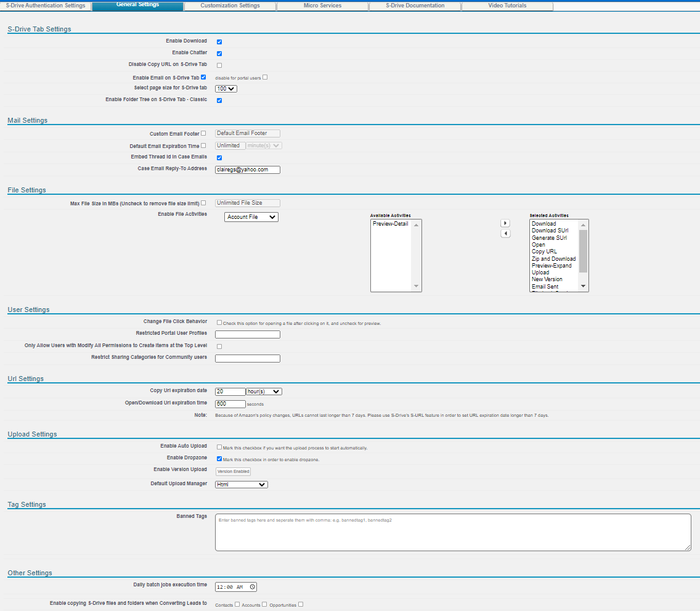Toggle Enable Chatter checkbox

pyautogui.click(x=219, y=54)
